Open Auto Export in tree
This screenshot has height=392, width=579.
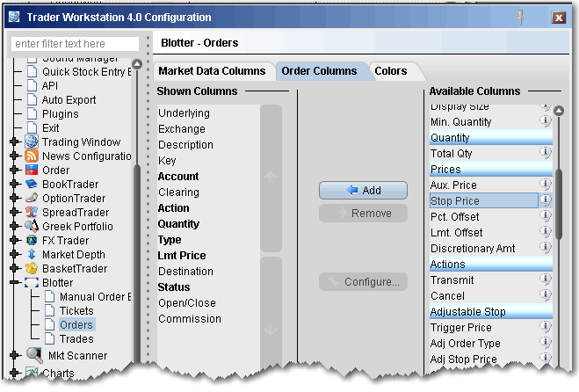coord(69,99)
